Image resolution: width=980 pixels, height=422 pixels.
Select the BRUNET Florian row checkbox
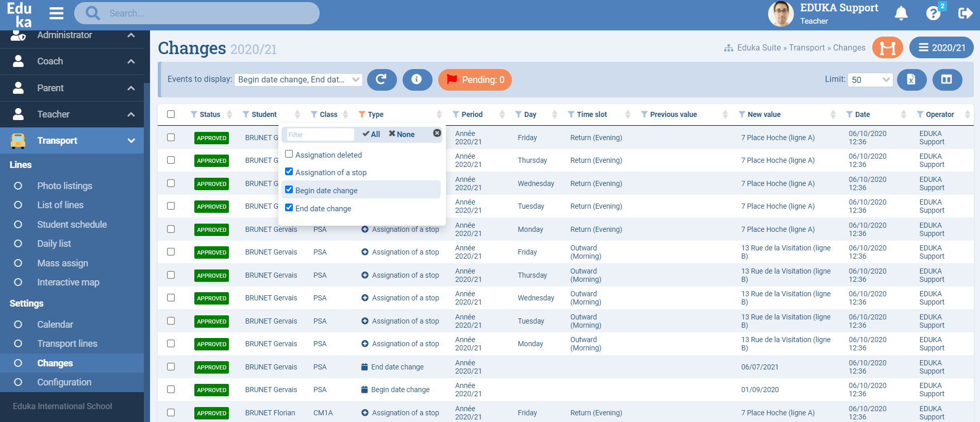click(171, 413)
